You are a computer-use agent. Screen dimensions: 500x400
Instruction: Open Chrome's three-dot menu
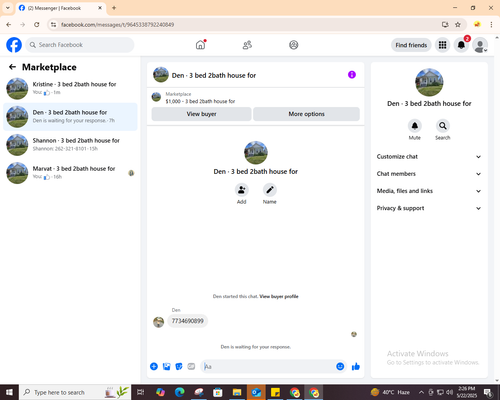point(491,24)
